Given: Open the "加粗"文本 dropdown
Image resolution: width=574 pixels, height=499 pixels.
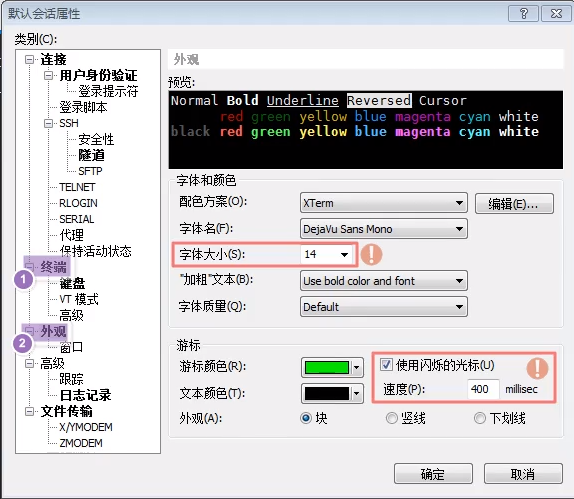Looking at the screenshot, I should coord(384,281).
